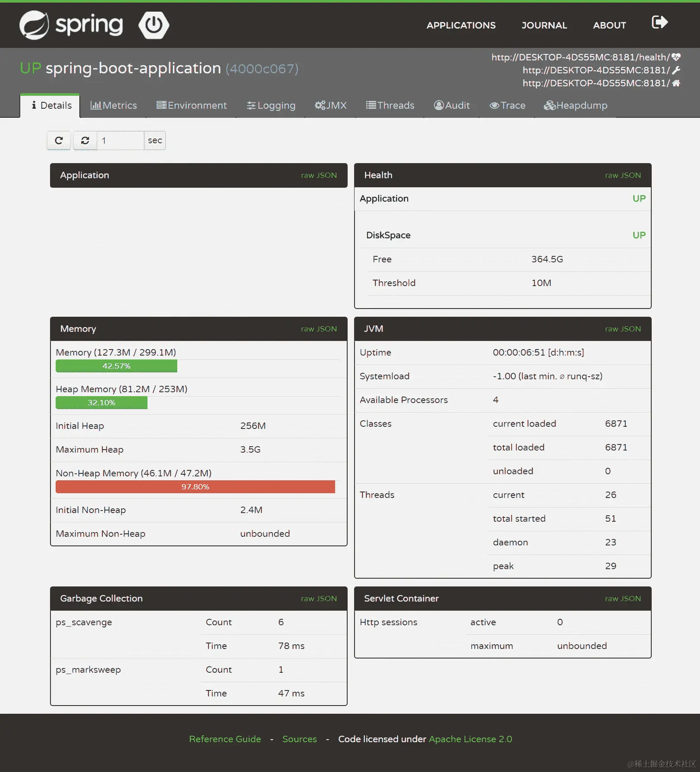Image resolution: width=700 pixels, height=772 pixels.
Task: View raw JSON for JVM panel
Action: click(623, 329)
